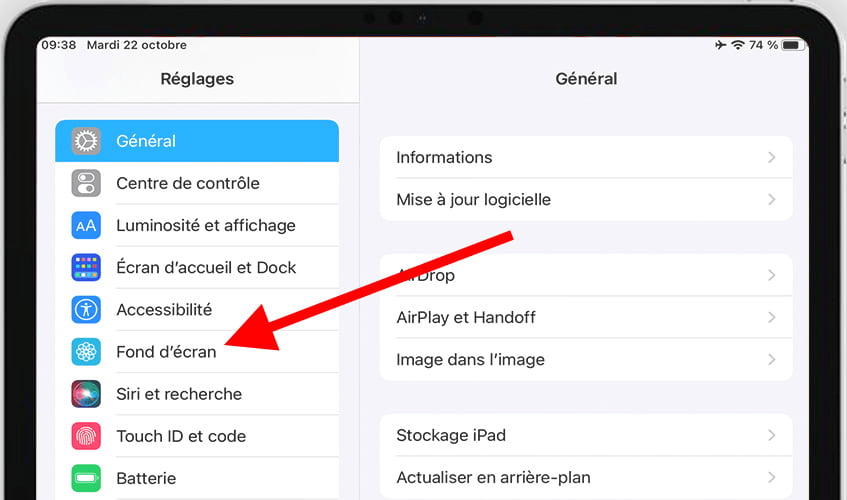Select Général in the settings sidebar
Viewport: 847px width, 500px height.
(197, 141)
